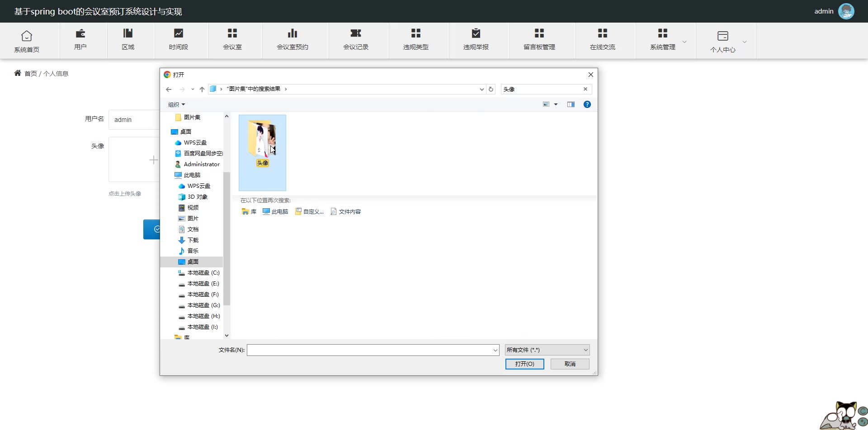This screenshot has height=430, width=868.
Task: Close the 打开 file dialog
Action: 590,75
